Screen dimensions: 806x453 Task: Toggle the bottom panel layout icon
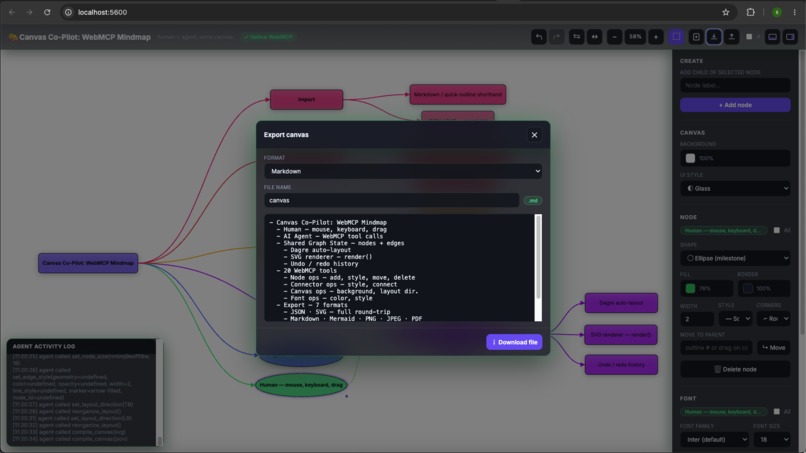click(x=773, y=37)
